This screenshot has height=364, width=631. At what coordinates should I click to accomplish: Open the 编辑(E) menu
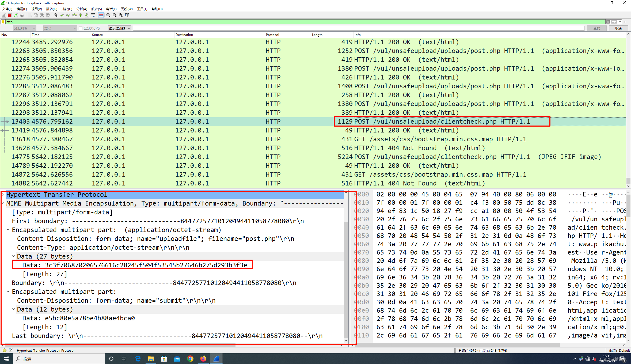pyautogui.click(x=22, y=9)
